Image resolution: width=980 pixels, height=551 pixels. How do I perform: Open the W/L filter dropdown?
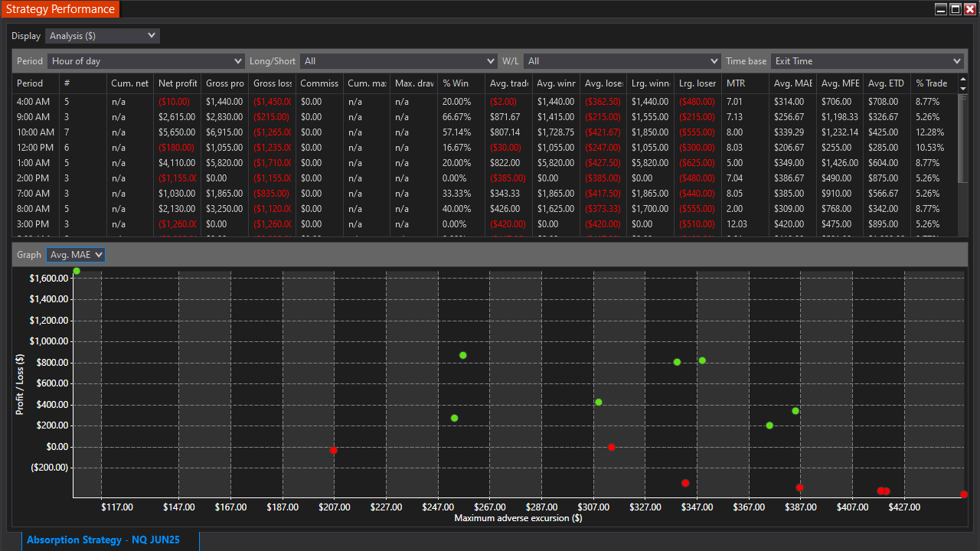pos(622,61)
